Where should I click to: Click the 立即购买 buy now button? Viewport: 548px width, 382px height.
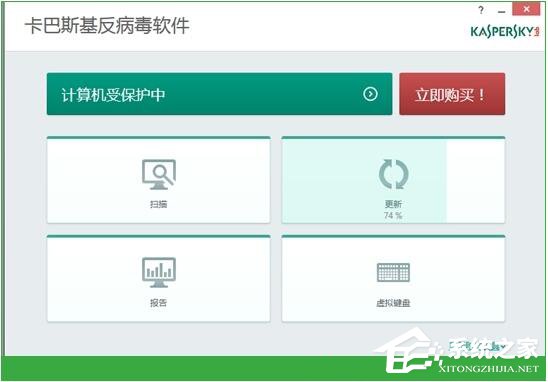tap(452, 94)
